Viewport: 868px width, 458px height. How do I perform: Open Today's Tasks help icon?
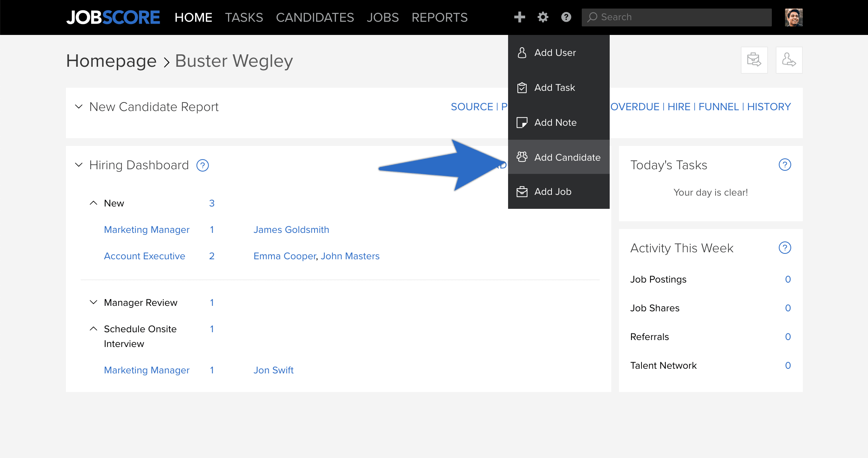click(785, 165)
